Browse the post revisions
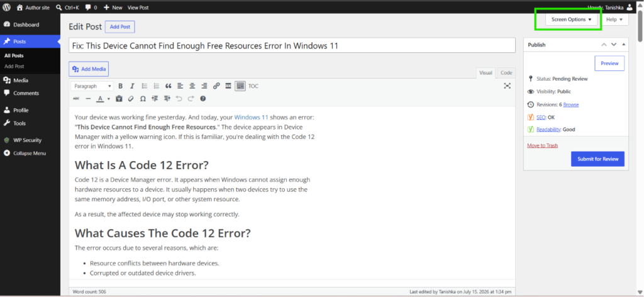Screen dimensions: 644x297 coord(571,104)
